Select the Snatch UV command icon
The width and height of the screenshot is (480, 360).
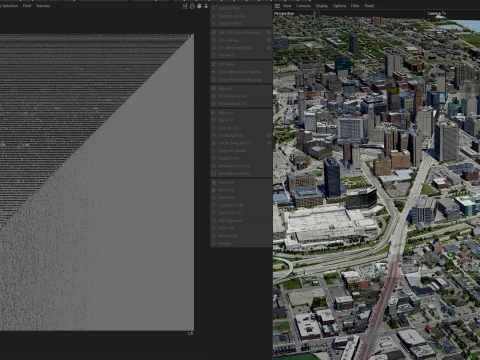[214, 158]
